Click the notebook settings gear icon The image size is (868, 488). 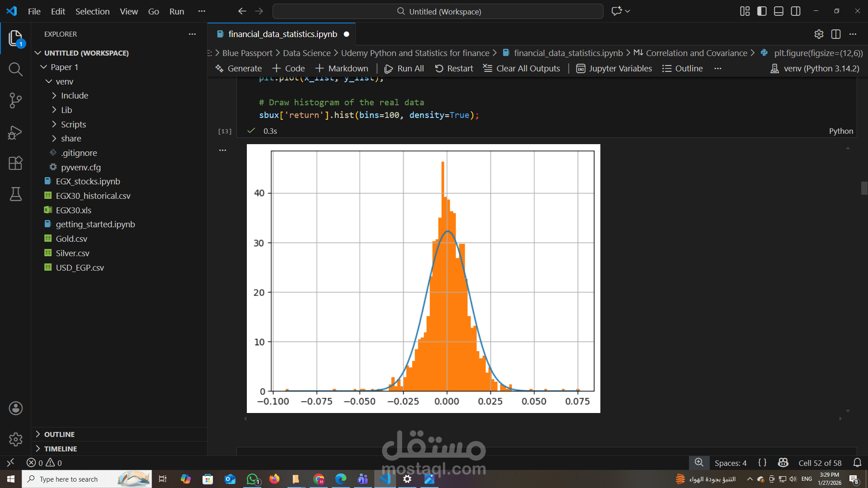click(819, 34)
